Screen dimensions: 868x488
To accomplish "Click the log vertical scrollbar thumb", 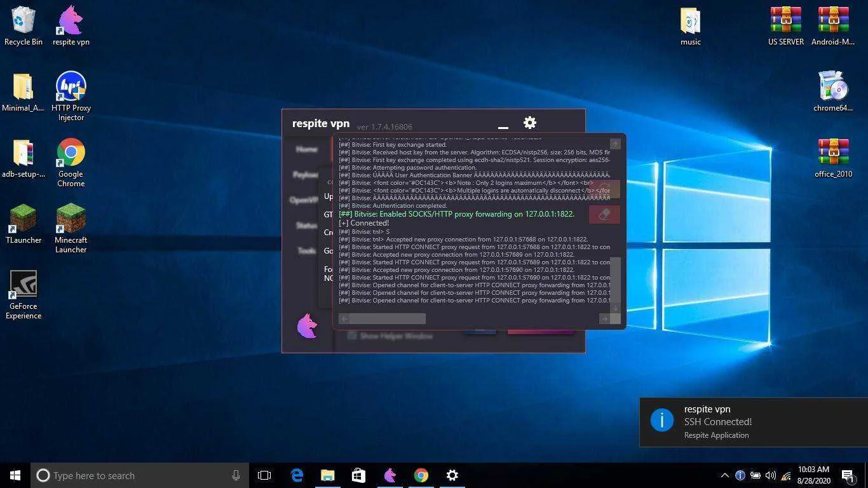I will coord(615,280).
